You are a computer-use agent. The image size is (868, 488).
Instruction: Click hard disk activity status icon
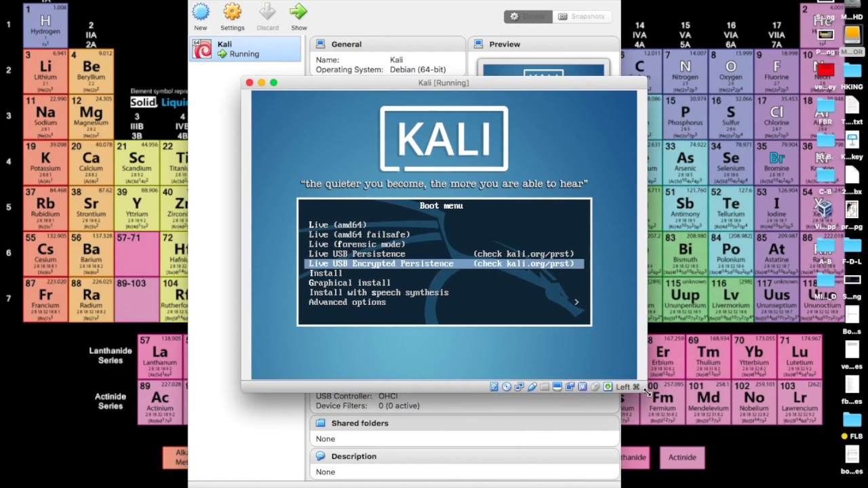[x=494, y=386]
